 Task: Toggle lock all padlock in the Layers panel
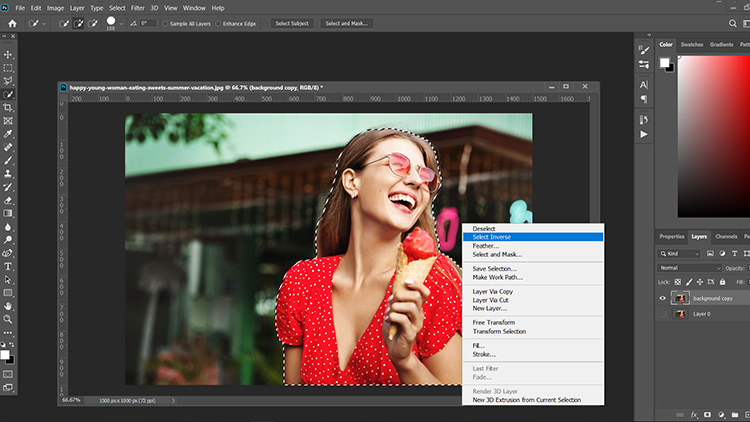[722, 282]
